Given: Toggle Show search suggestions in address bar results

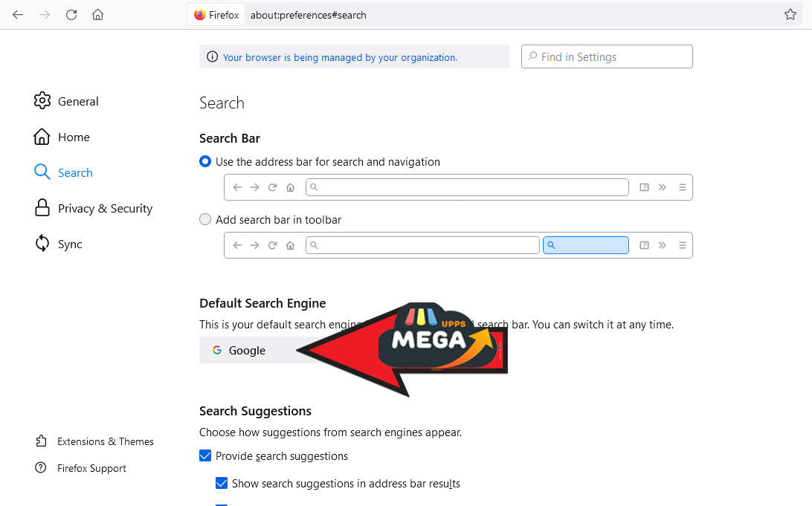Looking at the screenshot, I should pyautogui.click(x=221, y=483).
